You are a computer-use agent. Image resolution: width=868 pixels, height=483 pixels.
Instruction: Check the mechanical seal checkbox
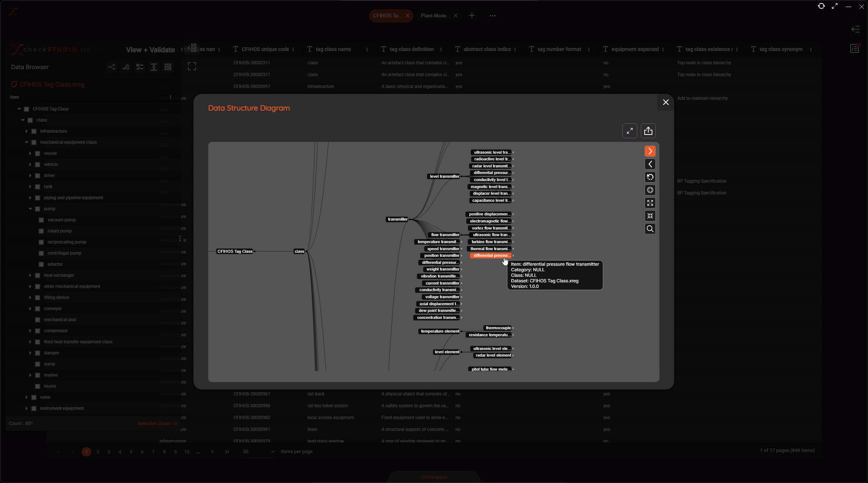38,320
